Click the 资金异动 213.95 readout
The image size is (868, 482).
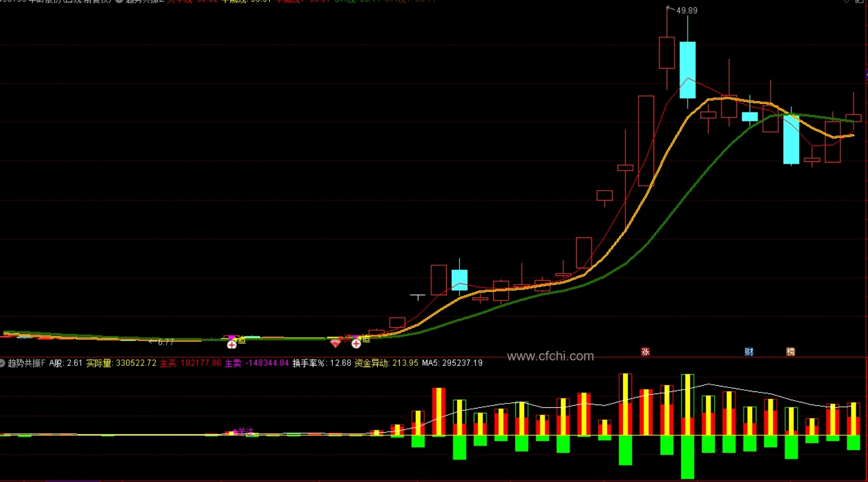(x=386, y=363)
